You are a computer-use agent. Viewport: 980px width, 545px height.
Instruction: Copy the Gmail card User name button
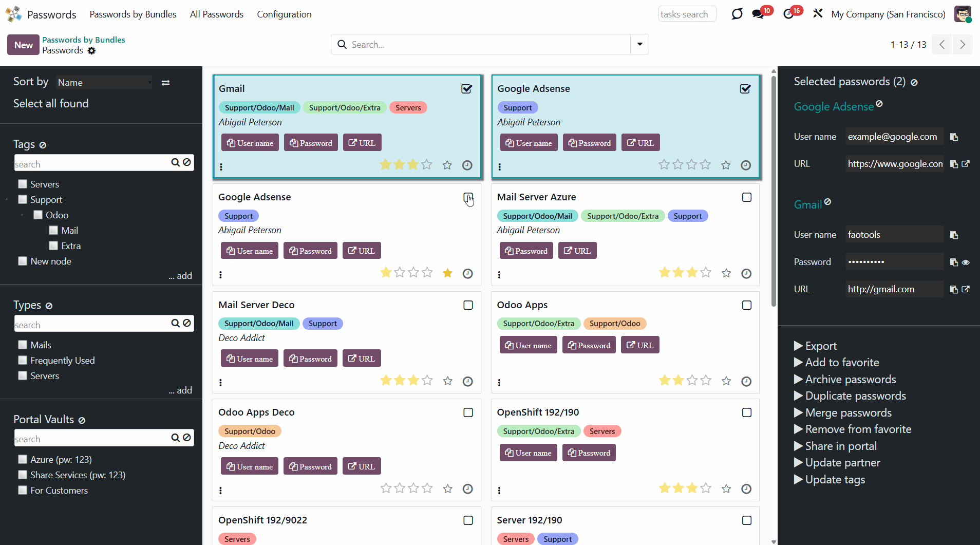coord(250,143)
